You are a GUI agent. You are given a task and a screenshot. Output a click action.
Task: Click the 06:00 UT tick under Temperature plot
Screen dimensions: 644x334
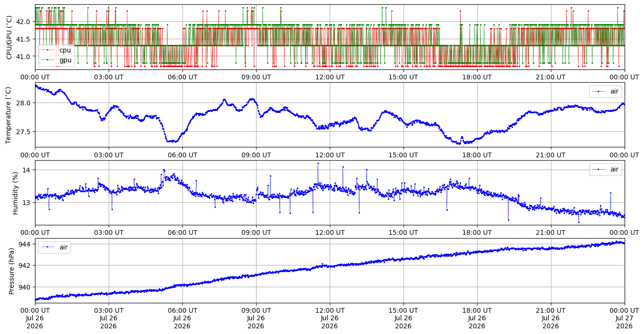pos(182,154)
